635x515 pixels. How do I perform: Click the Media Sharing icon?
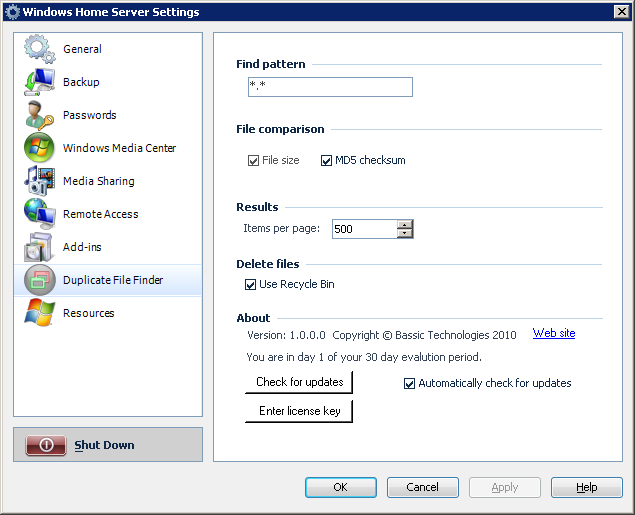click(x=39, y=181)
